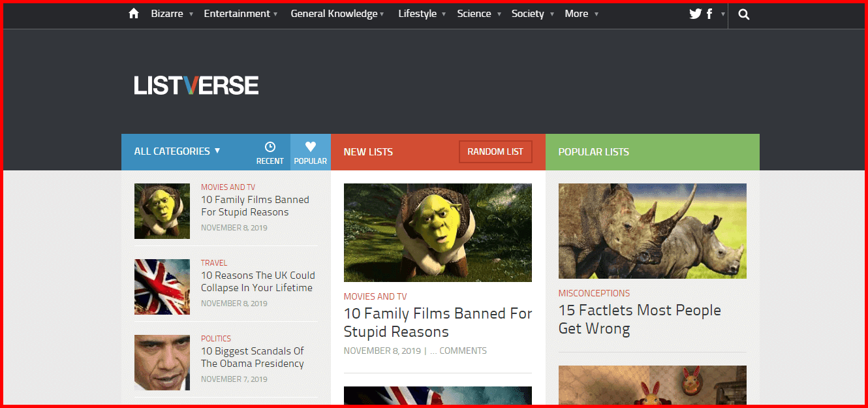Image resolution: width=868 pixels, height=408 pixels.
Task: Expand the Lifestyle menu arrow
Action: click(x=444, y=14)
